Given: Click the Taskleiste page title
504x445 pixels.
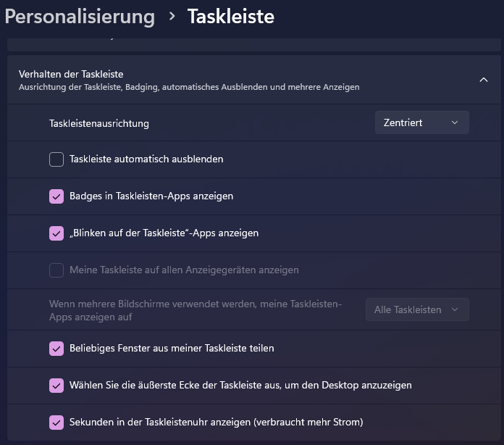Looking at the screenshot, I should pyautogui.click(x=230, y=16).
